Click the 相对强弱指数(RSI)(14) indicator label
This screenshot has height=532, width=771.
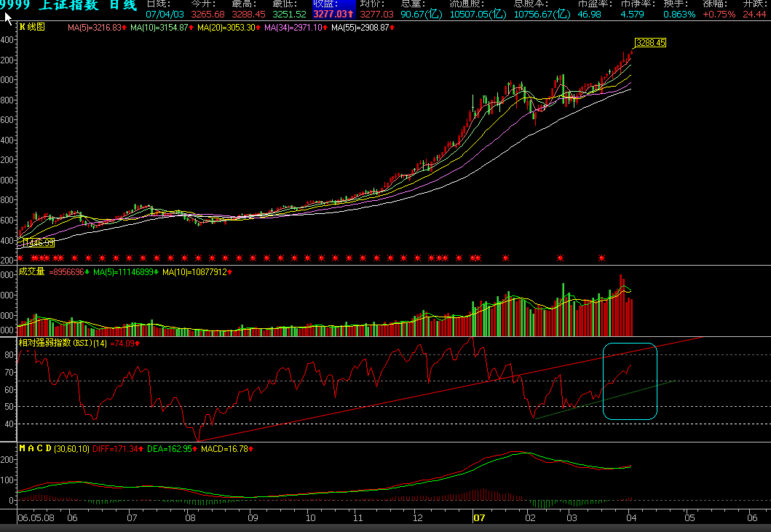[x=63, y=343]
